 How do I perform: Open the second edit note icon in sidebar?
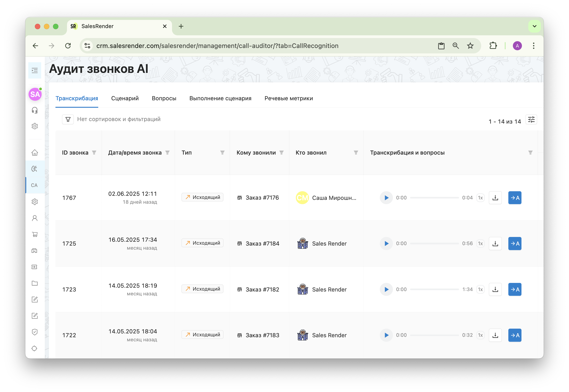click(x=35, y=316)
